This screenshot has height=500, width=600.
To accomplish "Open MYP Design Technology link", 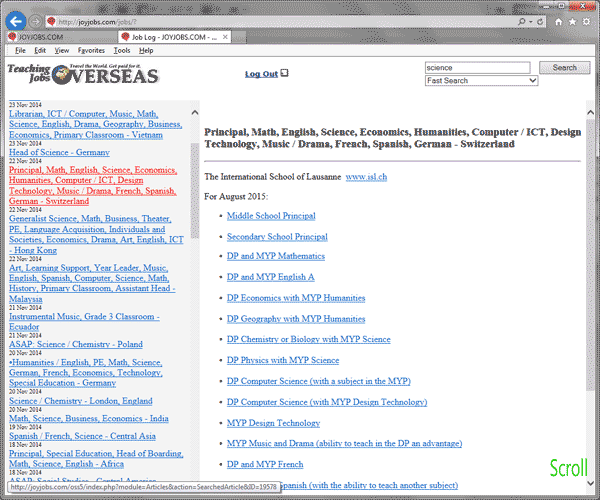I will pyautogui.click(x=273, y=423).
